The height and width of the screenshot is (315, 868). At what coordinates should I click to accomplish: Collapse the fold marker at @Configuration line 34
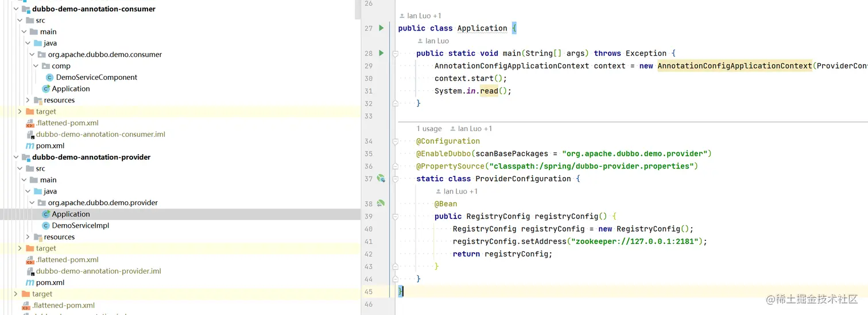(x=396, y=141)
